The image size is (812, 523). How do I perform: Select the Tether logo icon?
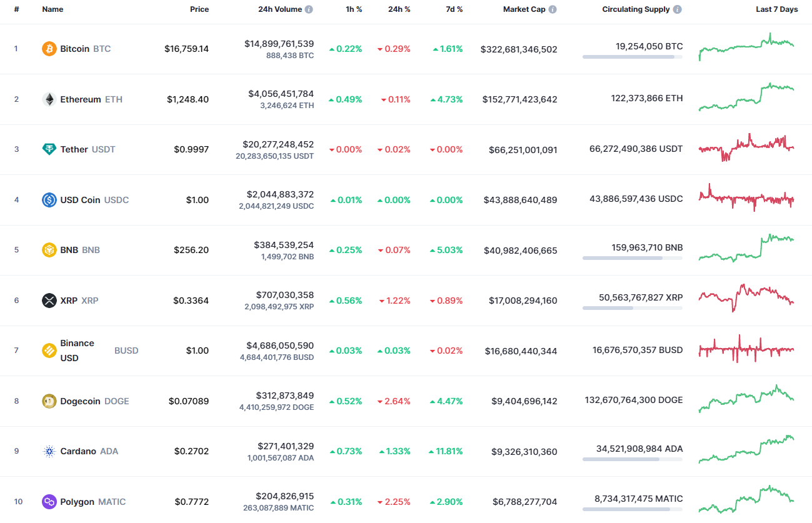(x=49, y=149)
